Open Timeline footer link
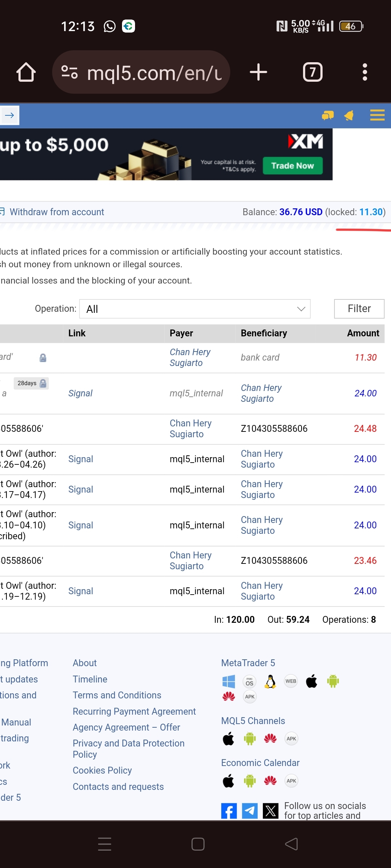Viewport: 391px width, 868px height. coord(90,680)
